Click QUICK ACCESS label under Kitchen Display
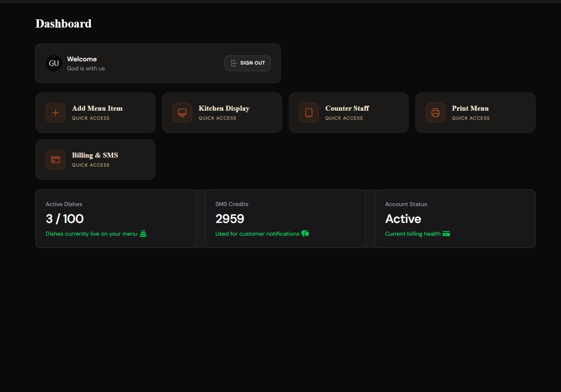The height and width of the screenshot is (392, 561). (217, 118)
